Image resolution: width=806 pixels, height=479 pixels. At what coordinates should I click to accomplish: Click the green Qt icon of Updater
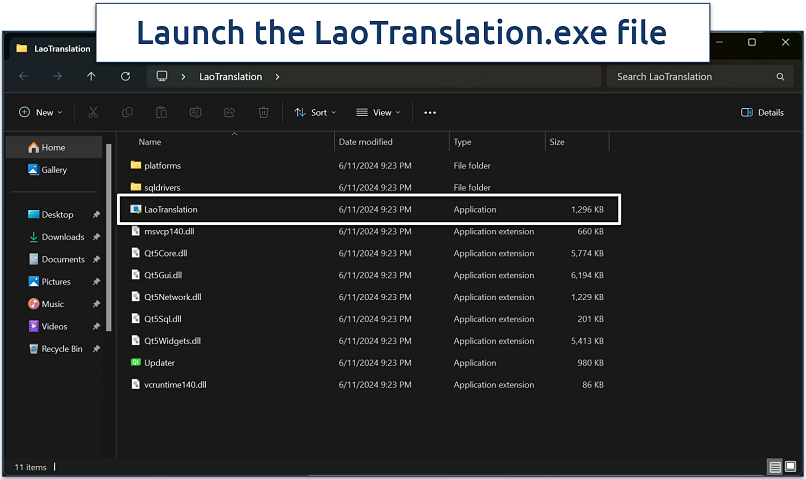(136, 362)
